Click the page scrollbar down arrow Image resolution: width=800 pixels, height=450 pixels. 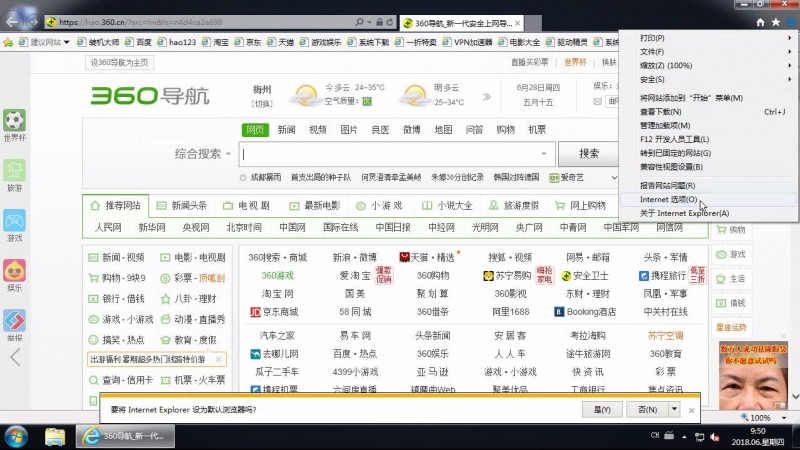pos(795,396)
